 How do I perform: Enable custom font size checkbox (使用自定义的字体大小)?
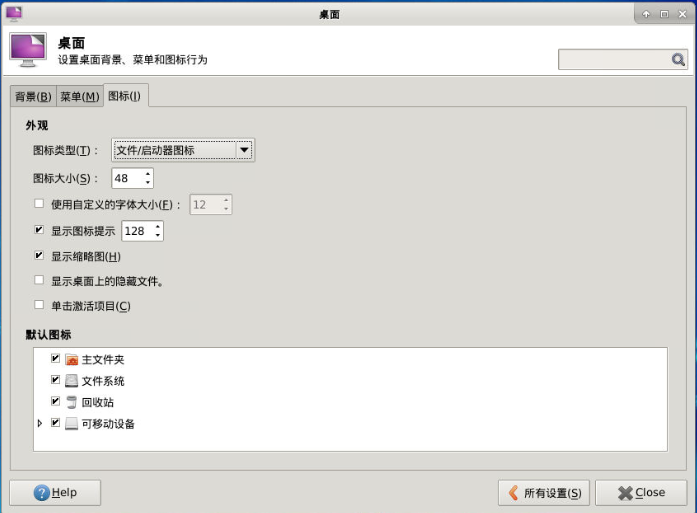pos(39,203)
